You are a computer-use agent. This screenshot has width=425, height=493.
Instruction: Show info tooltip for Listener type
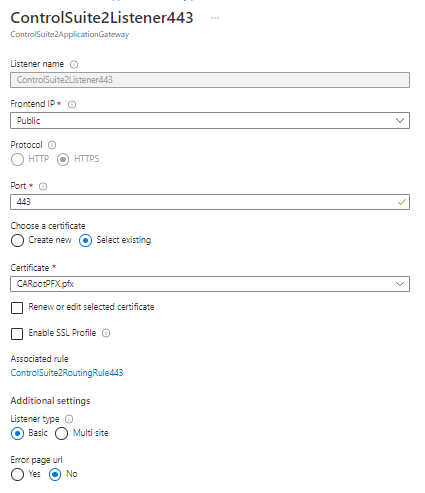69,419
